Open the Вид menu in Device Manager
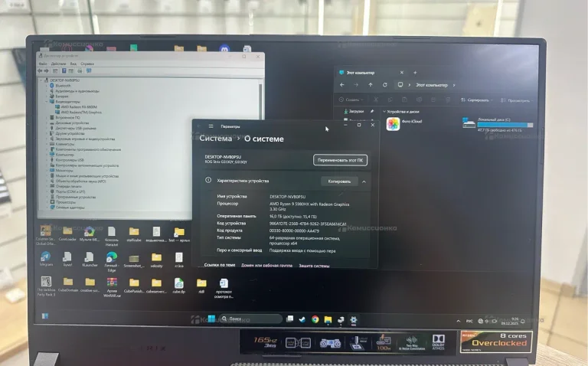588x366 pixels. 73,64
